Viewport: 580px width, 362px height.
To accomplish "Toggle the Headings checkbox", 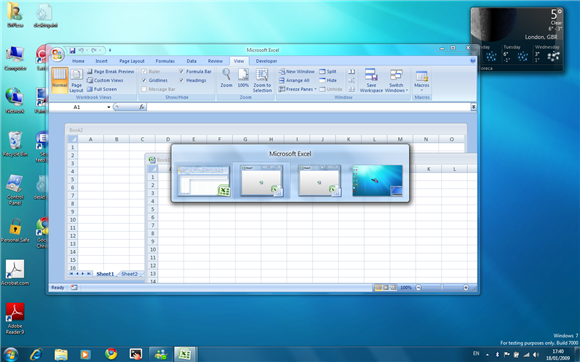I will 182,80.
